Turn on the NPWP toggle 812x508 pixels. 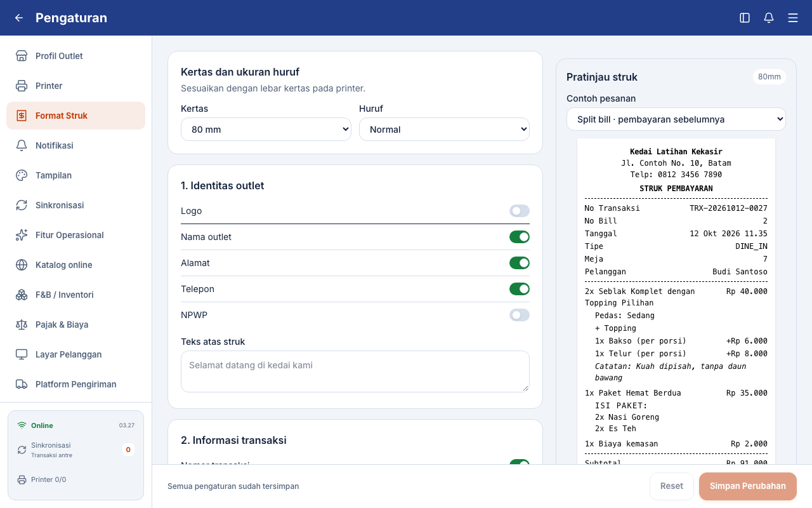[x=520, y=315]
